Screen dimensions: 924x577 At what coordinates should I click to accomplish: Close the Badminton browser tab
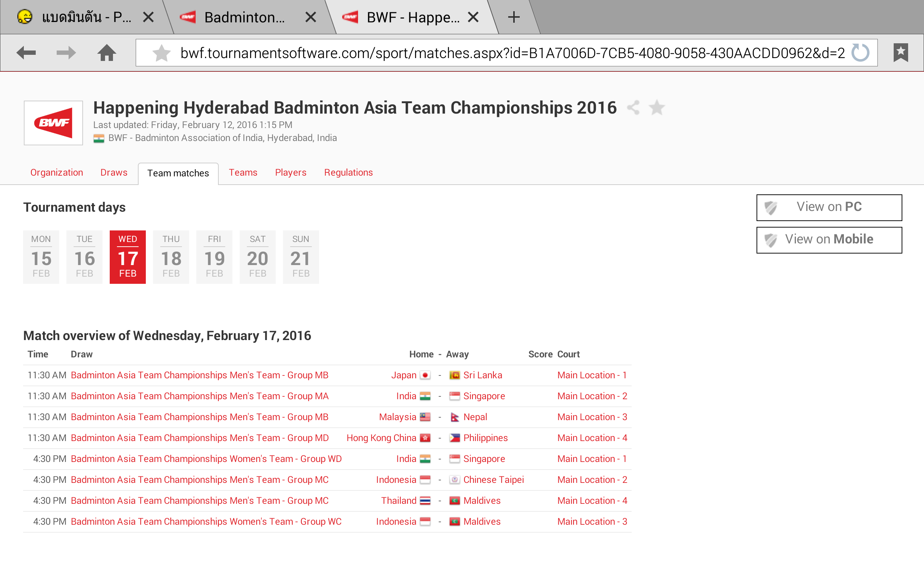(311, 17)
